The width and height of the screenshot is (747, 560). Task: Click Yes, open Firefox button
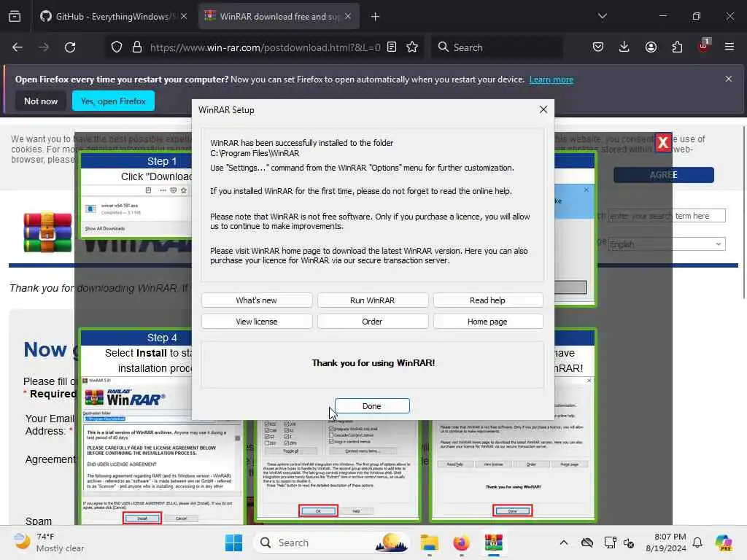click(113, 101)
